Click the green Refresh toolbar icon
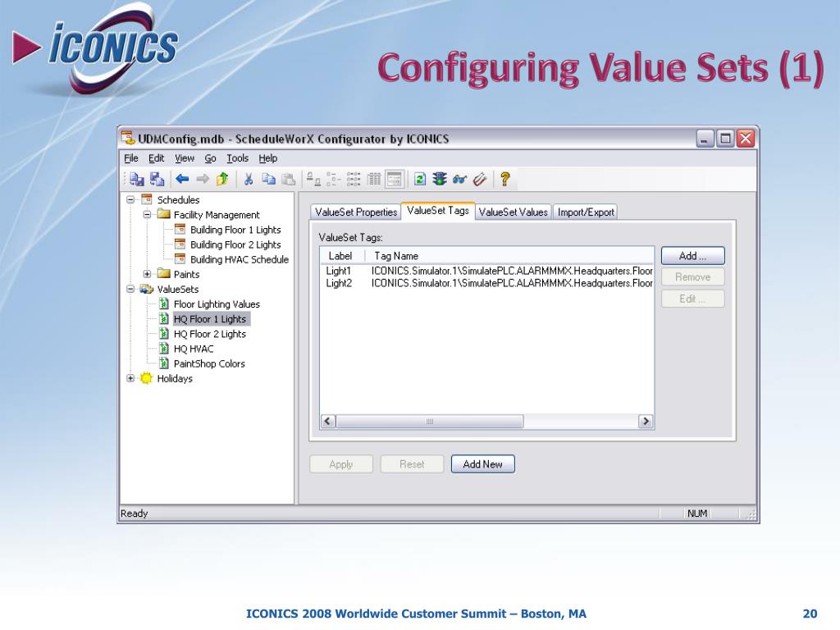The image size is (840, 630). (420, 180)
